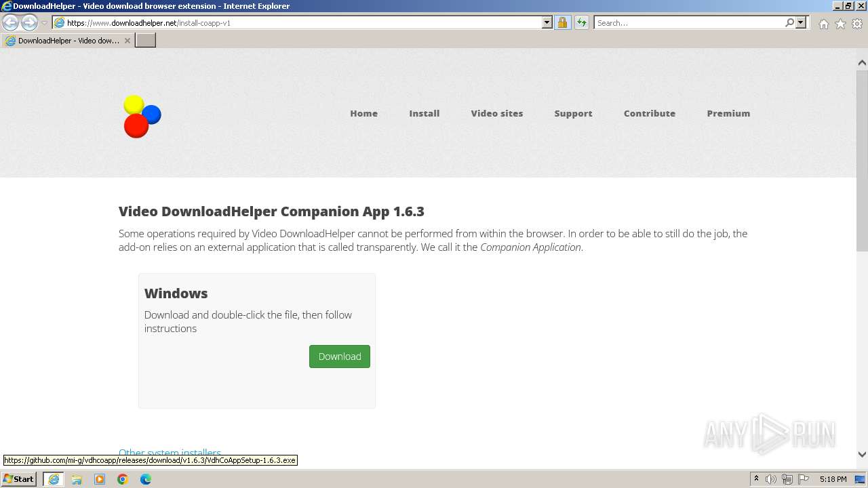
Task: Click the green Download button
Action: point(340,357)
